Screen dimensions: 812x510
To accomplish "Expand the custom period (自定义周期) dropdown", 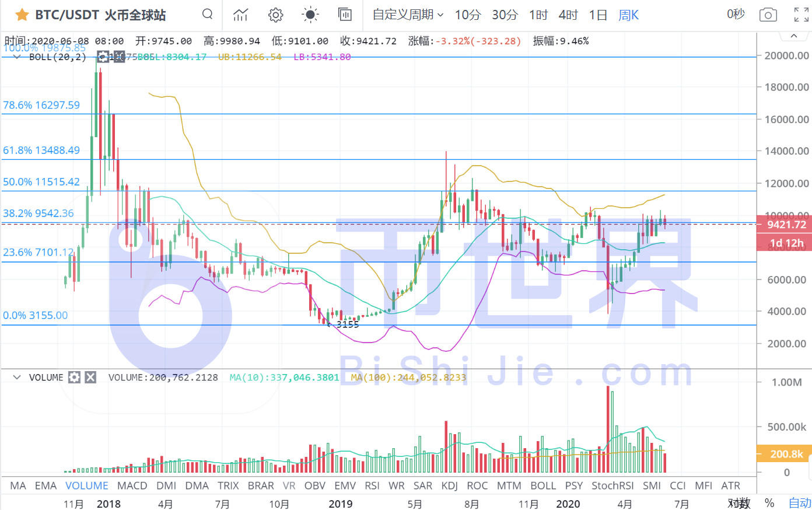I will click(408, 15).
